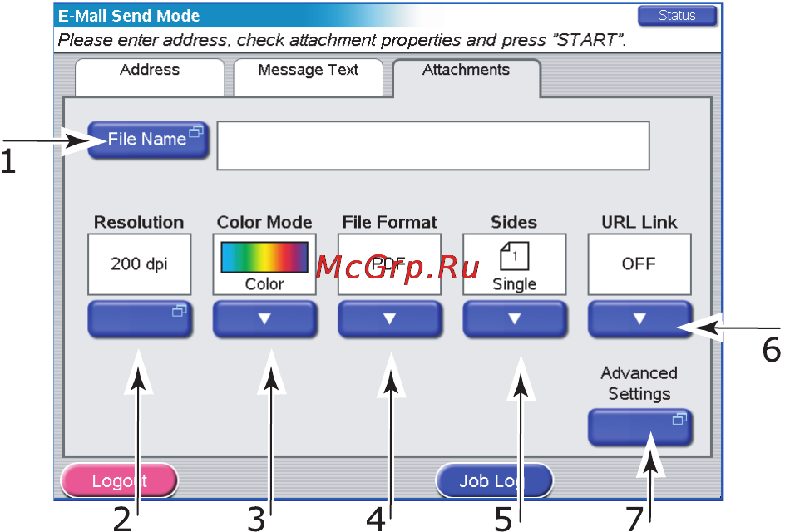The width and height of the screenshot is (785, 532).
Task: Click the E-Mail Send Mode title
Action: pos(129,16)
